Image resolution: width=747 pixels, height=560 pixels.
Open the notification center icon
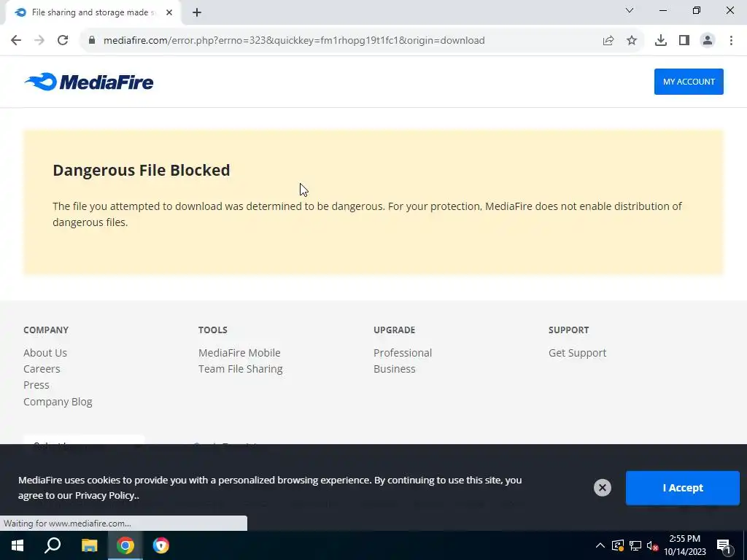click(724, 545)
